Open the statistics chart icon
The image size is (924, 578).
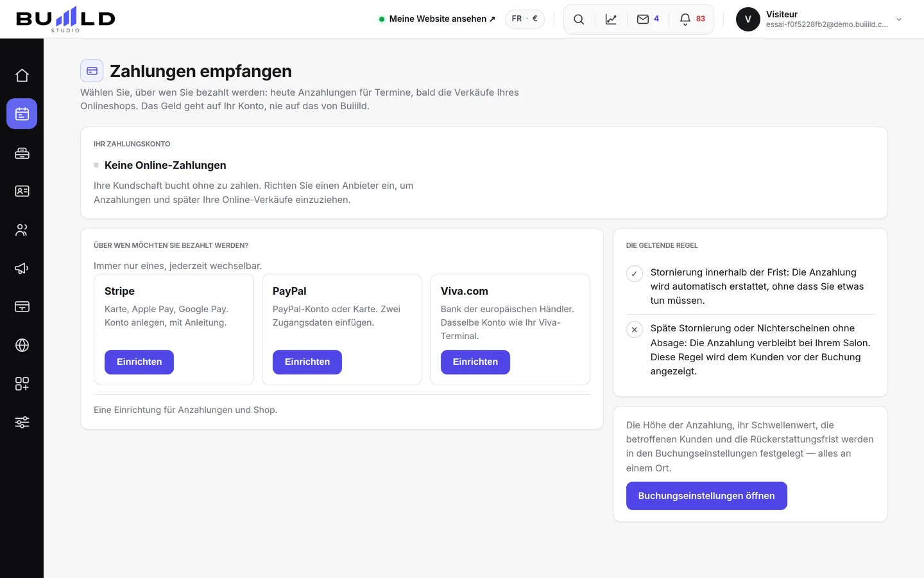point(611,19)
